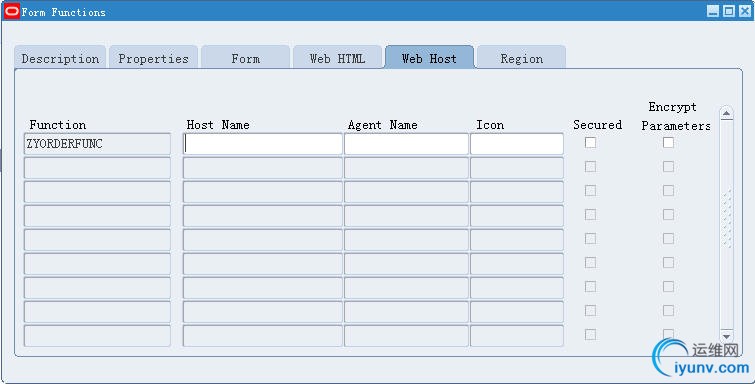Click the scrollbar down arrow
The width and height of the screenshot is (755, 384).
pyautogui.click(x=727, y=336)
